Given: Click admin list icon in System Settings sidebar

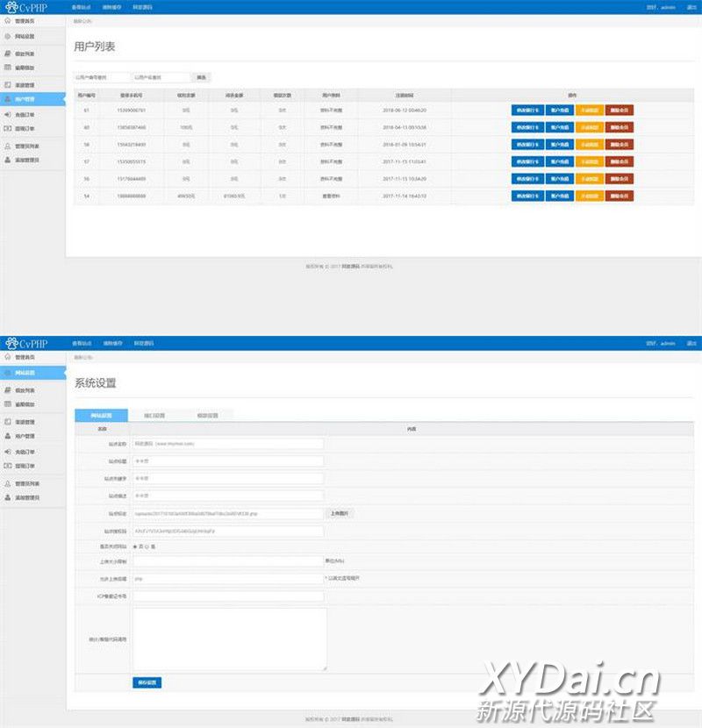Looking at the screenshot, I should pyautogui.click(x=8, y=483).
